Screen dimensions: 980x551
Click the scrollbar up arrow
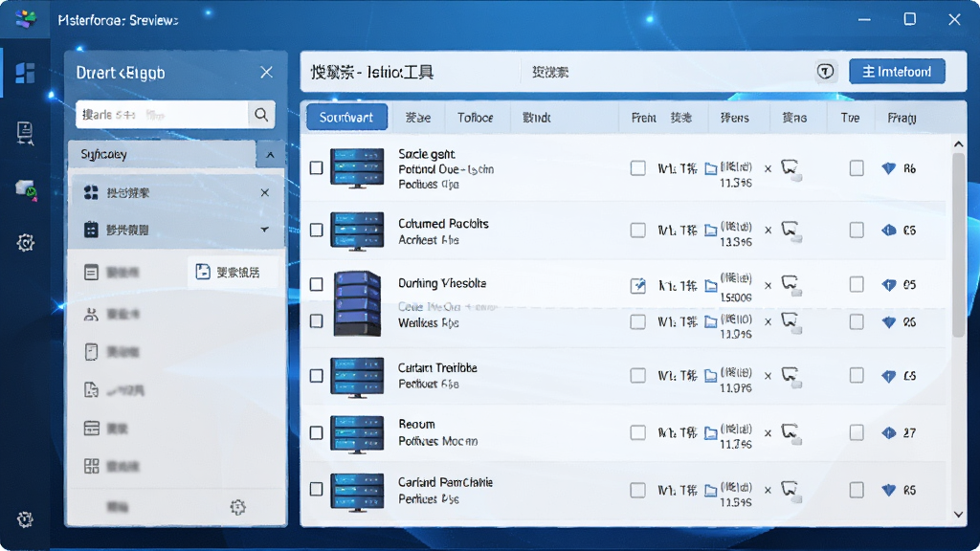pyautogui.click(x=959, y=144)
